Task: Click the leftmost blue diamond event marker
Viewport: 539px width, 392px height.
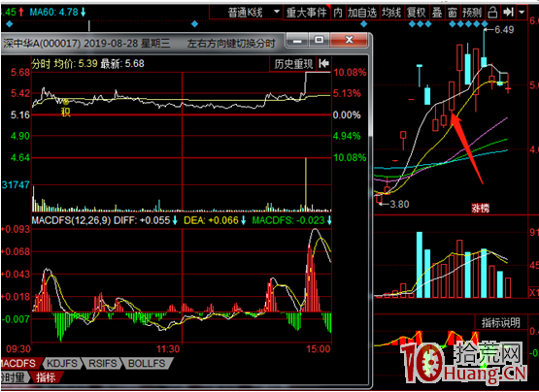Action: pyautogui.click(x=10, y=24)
